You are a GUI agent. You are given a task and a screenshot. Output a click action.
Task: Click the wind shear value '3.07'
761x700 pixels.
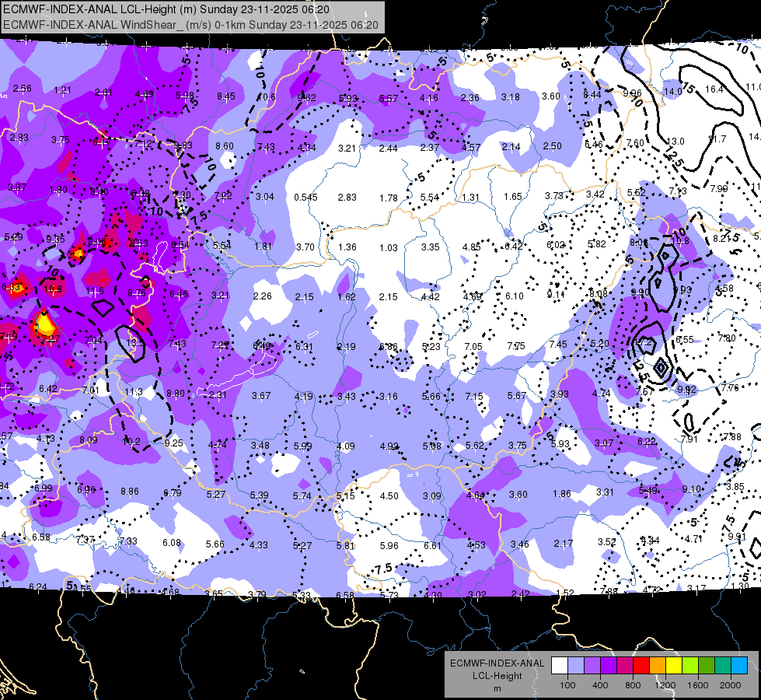click(604, 443)
